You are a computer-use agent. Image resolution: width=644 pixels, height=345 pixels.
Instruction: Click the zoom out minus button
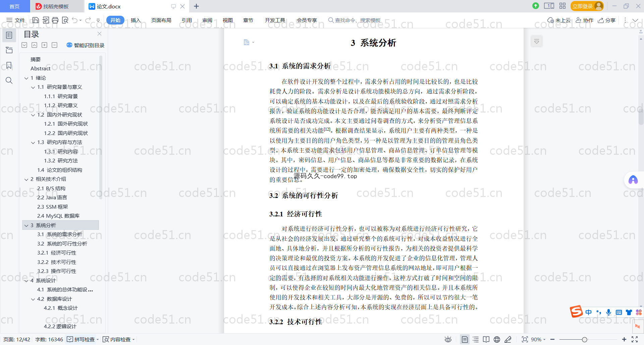(552, 339)
